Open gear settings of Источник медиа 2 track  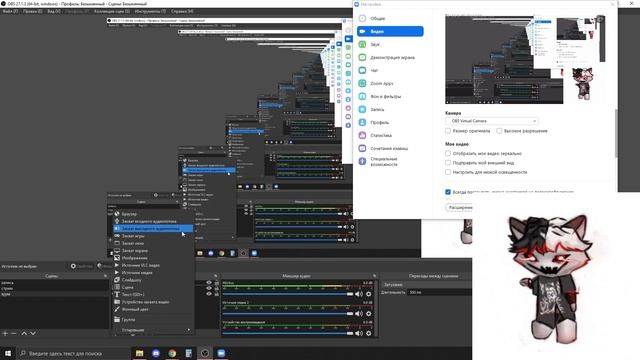(369, 313)
